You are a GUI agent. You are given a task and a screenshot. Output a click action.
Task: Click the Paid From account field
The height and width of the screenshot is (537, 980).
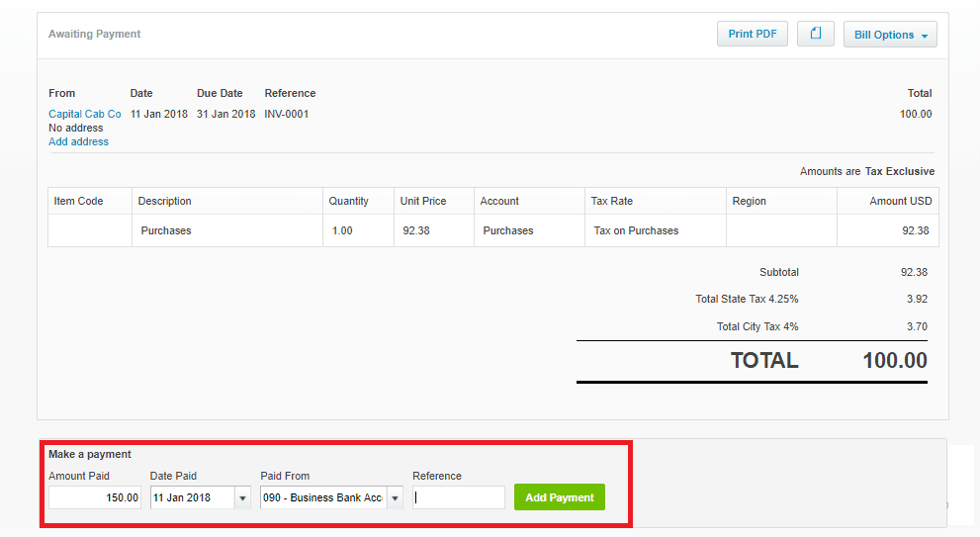323,497
